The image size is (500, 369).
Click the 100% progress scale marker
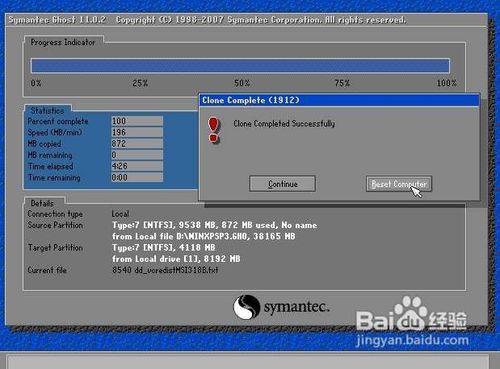pyautogui.click(x=447, y=83)
